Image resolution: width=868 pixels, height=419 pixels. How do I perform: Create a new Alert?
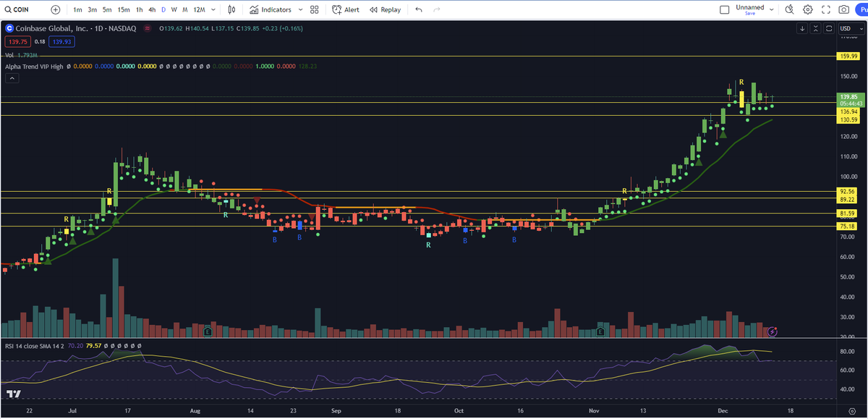346,10
